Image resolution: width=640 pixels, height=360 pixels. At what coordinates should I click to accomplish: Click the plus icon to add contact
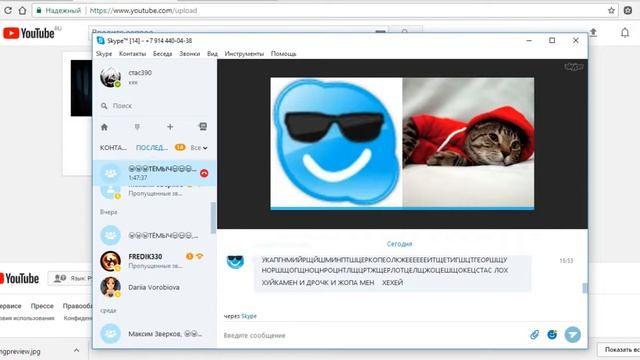(170, 127)
